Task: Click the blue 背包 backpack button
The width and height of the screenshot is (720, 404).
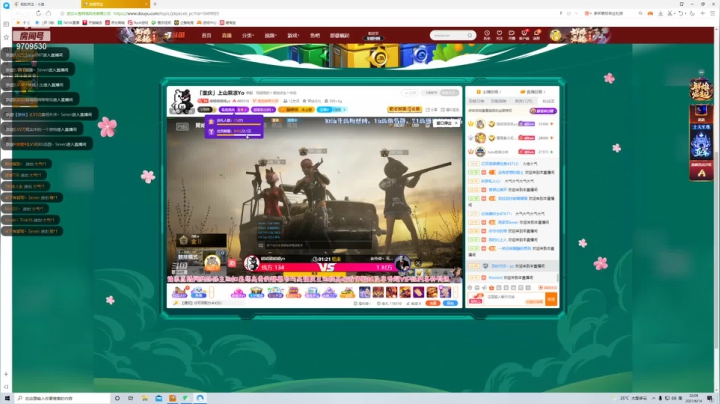Action: [450, 303]
